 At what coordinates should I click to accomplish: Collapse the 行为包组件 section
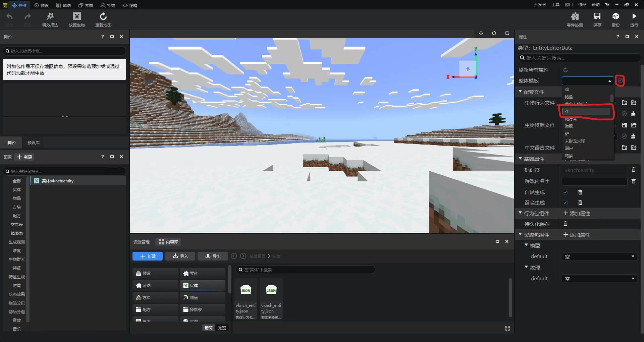click(520, 213)
